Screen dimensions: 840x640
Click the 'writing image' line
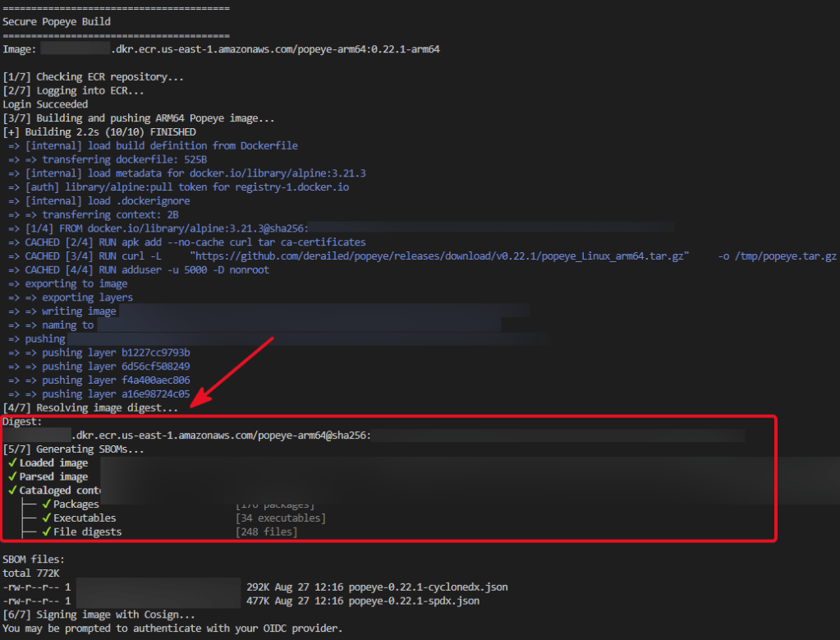tap(62, 311)
